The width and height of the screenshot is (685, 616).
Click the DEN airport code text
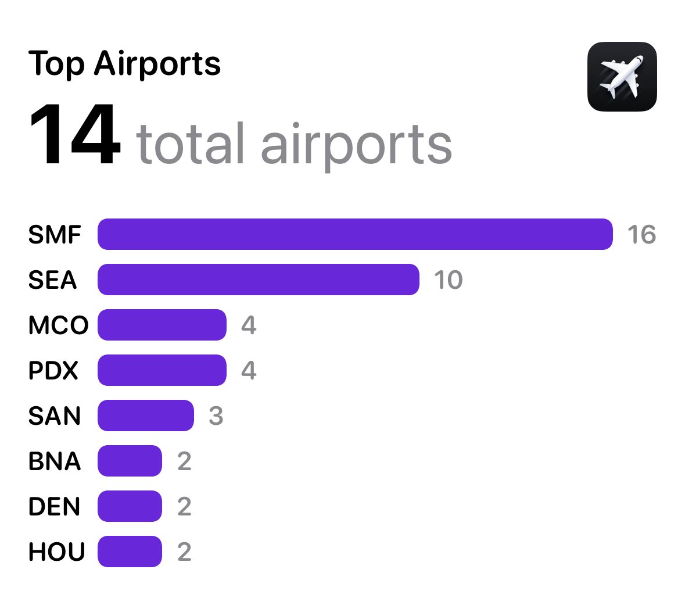pyautogui.click(x=54, y=506)
